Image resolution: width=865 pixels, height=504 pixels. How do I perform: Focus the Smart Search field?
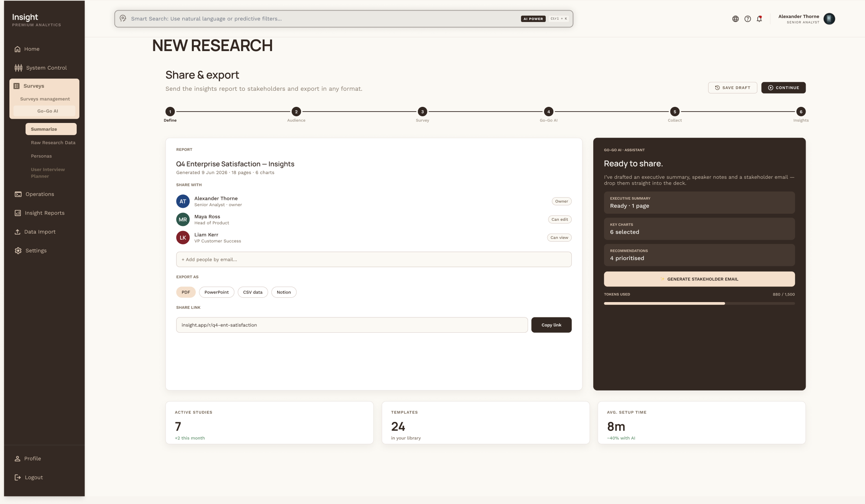click(344, 19)
